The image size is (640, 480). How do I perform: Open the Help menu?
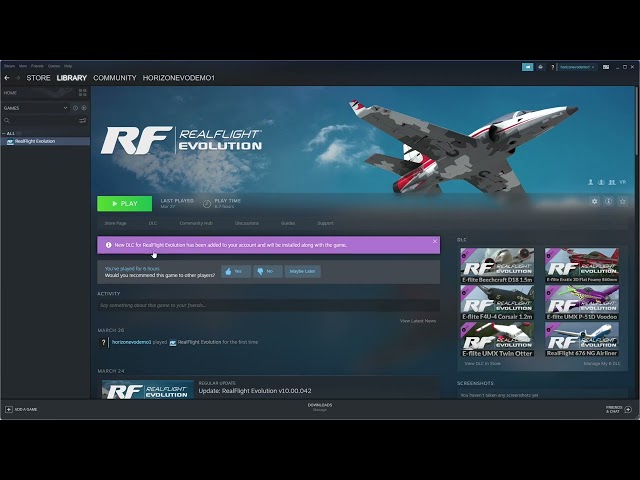click(x=68, y=66)
